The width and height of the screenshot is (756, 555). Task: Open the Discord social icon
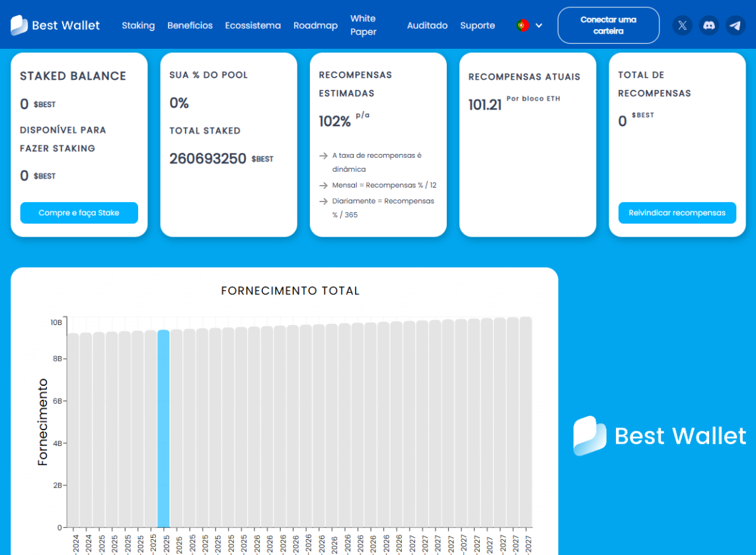pyautogui.click(x=708, y=26)
